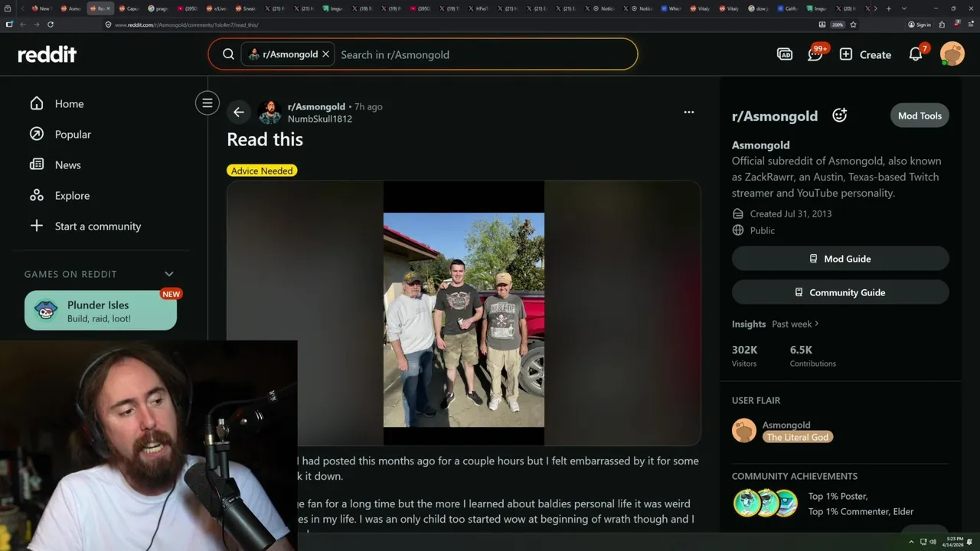Open the post overflow menu
980x551 pixels.
click(x=689, y=112)
